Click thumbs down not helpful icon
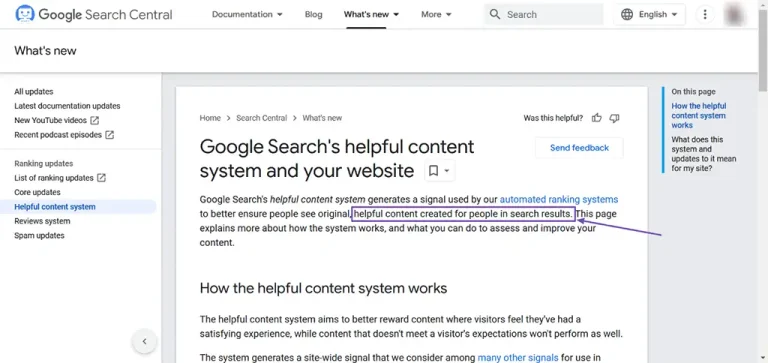 point(614,118)
